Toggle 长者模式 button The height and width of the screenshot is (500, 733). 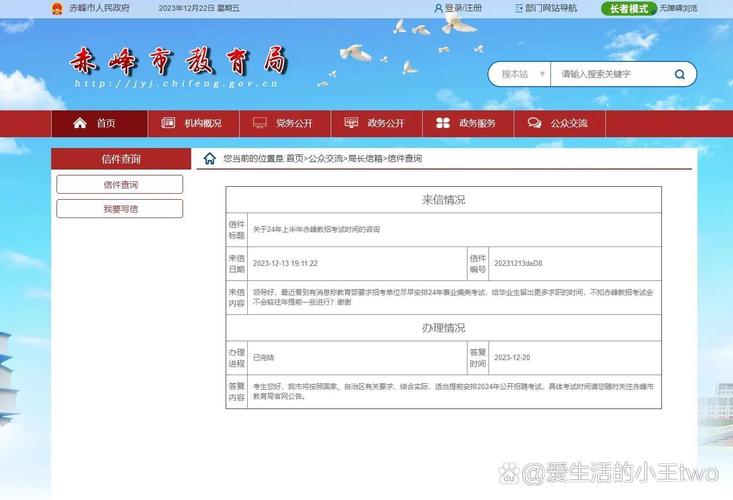[x=629, y=8]
